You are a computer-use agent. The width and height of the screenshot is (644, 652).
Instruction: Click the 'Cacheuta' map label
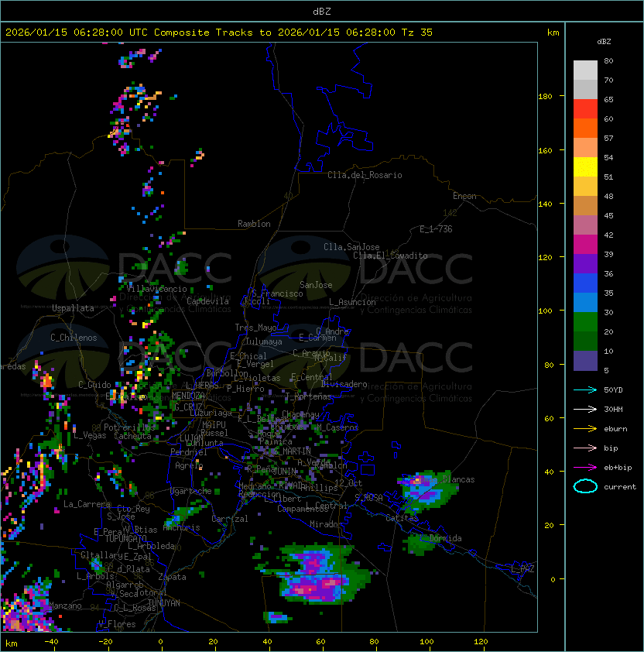[132, 436]
